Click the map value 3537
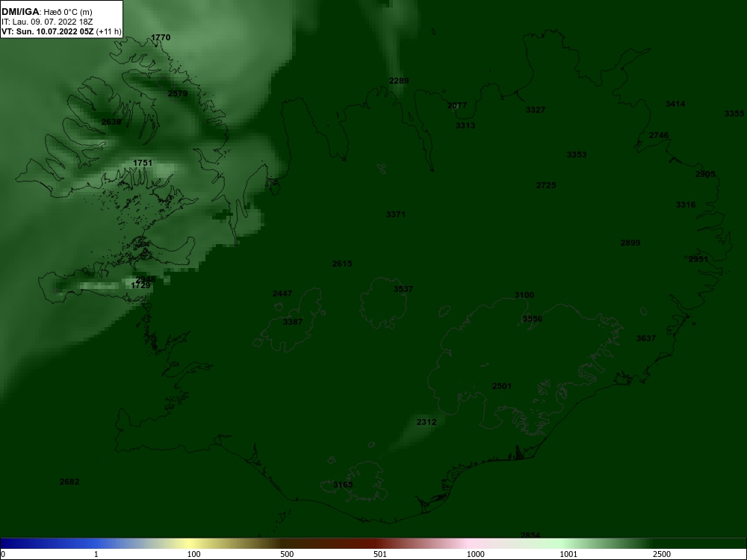The height and width of the screenshot is (560, 747). (403, 289)
